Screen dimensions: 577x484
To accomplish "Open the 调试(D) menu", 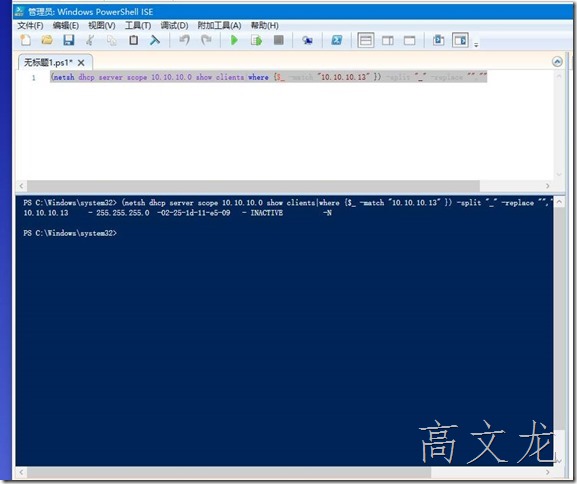I will tap(174, 25).
